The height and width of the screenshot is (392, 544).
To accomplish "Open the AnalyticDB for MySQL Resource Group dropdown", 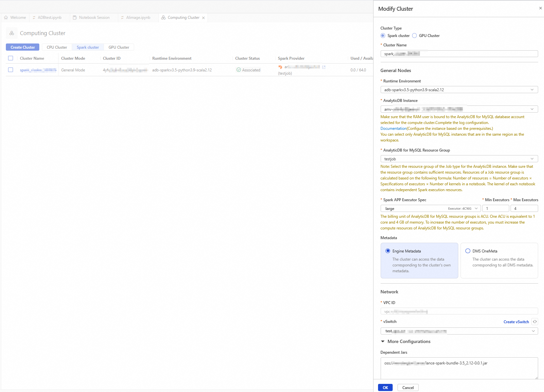I will click(x=459, y=159).
